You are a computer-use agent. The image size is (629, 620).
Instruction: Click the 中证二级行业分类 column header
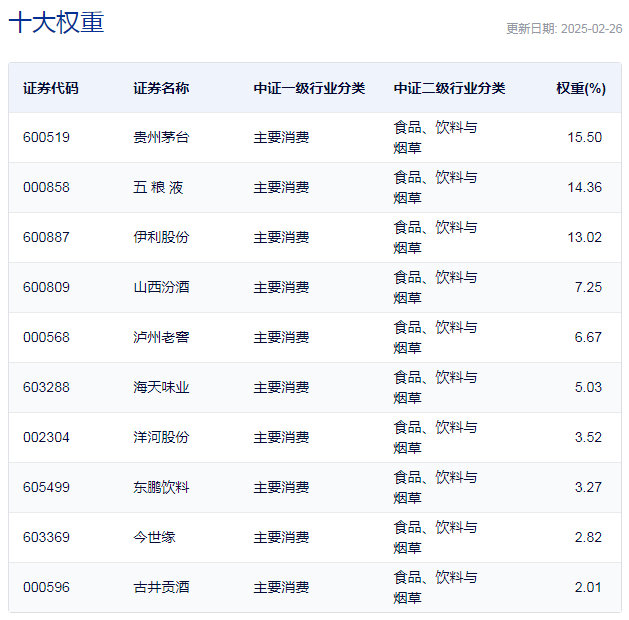[449, 88]
